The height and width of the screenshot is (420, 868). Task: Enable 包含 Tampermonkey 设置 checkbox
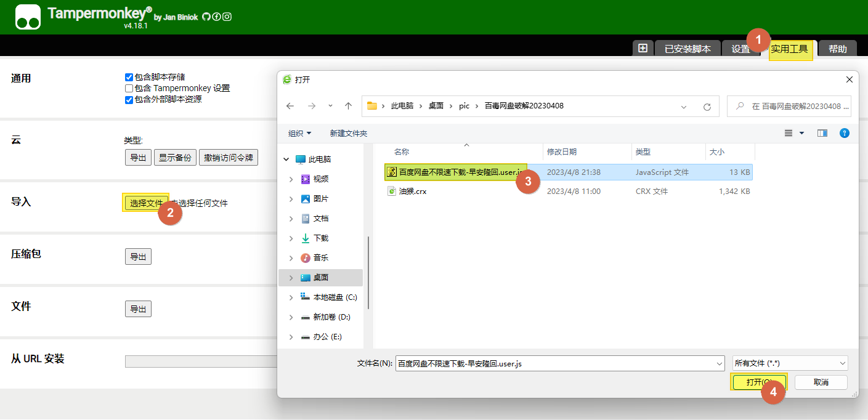(x=129, y=88)
